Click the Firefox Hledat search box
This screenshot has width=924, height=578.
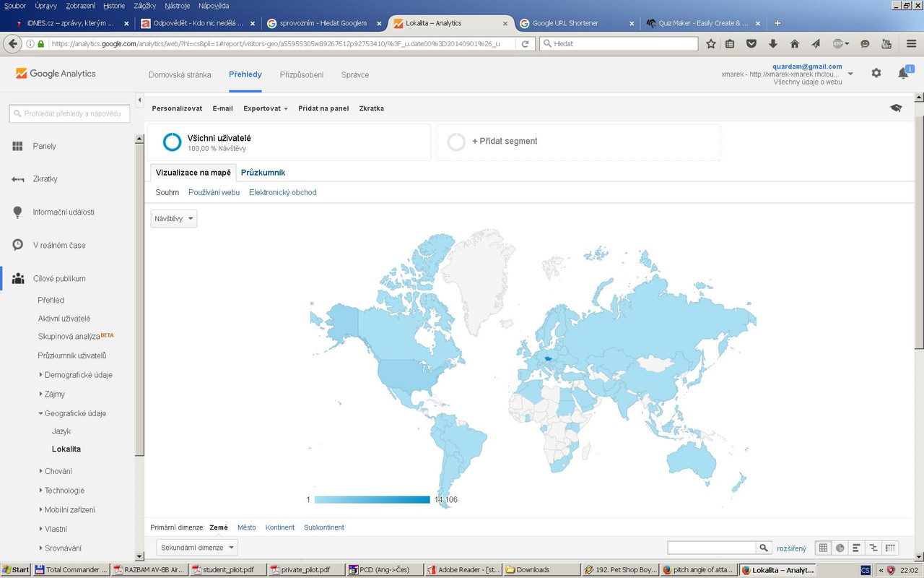click(x=619, y=43)
